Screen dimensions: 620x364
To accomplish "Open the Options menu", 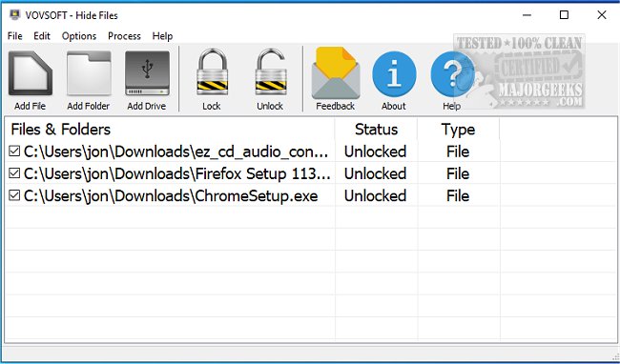I will [79, 36].
